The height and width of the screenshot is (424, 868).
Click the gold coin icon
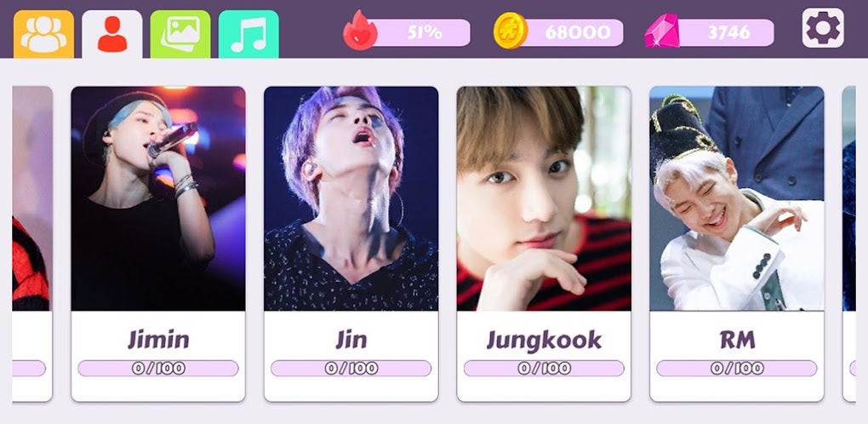tap(511, 31)
